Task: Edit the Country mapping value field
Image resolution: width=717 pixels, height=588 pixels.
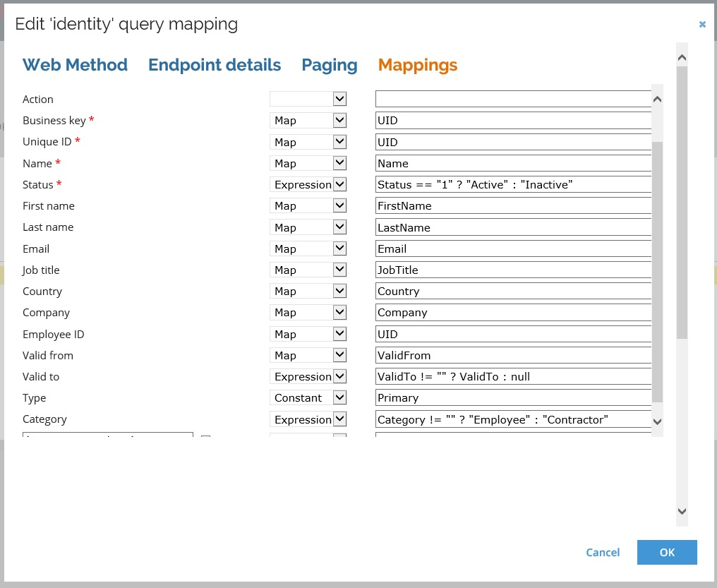Action: tap(513, 292)
